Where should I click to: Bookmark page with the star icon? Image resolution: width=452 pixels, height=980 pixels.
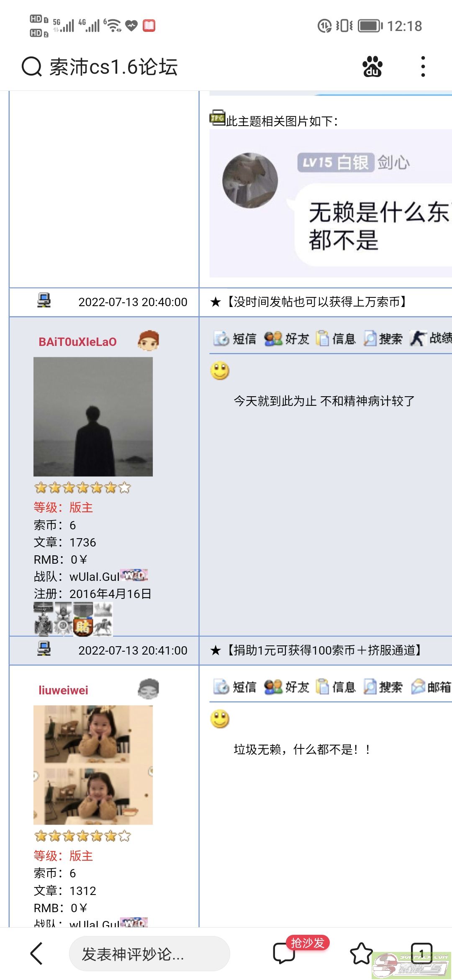click(x=361, y=954)
